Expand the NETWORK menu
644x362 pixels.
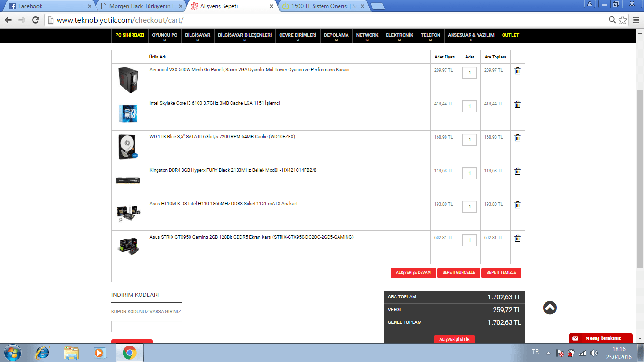367,36
